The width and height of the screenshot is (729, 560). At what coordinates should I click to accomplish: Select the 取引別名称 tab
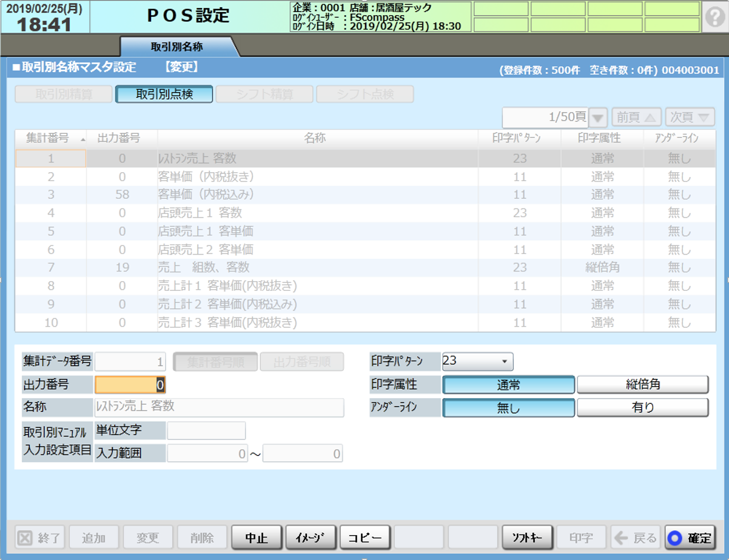click(176, 47)
